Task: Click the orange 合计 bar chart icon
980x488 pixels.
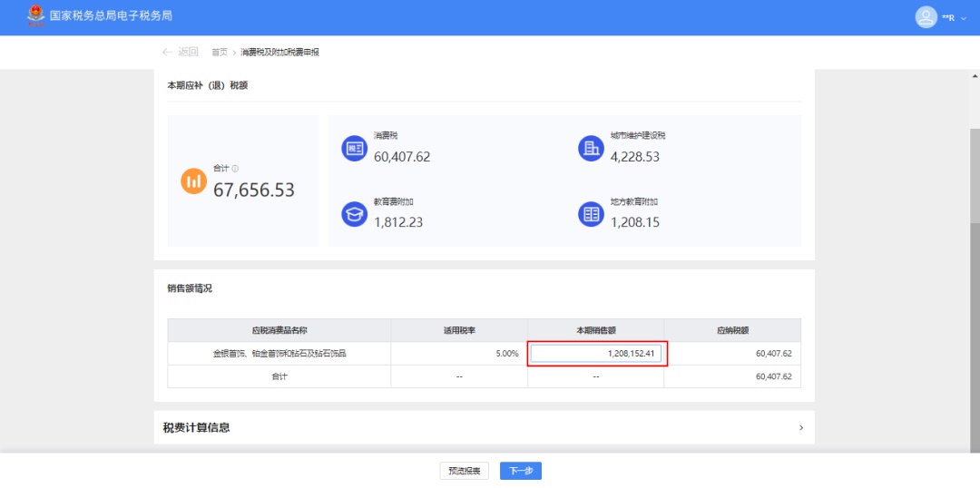Action: (194, 181)
